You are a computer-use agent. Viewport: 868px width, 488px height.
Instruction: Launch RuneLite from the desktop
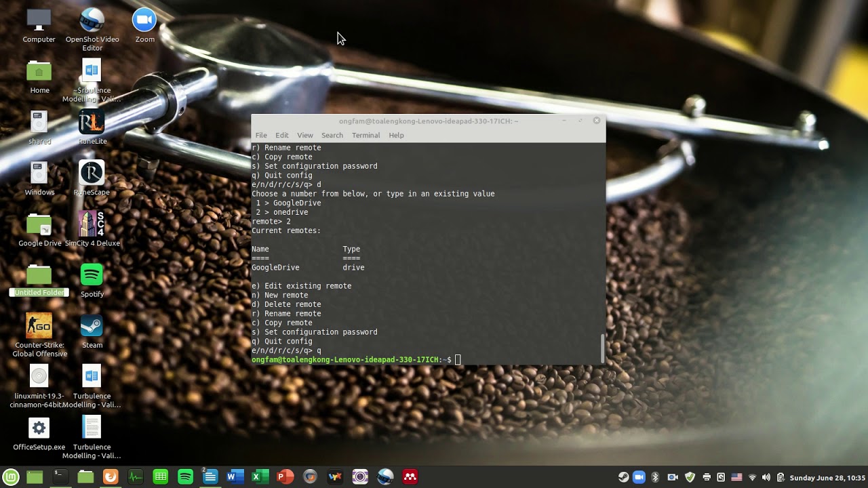(92, 127)
